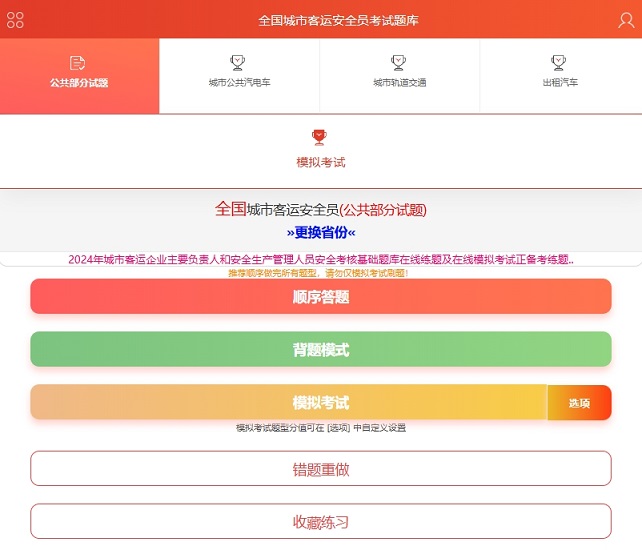Click the orange 推荐顺序做完所有题型 hint
642x550 pixels.
tap(318, 273)
